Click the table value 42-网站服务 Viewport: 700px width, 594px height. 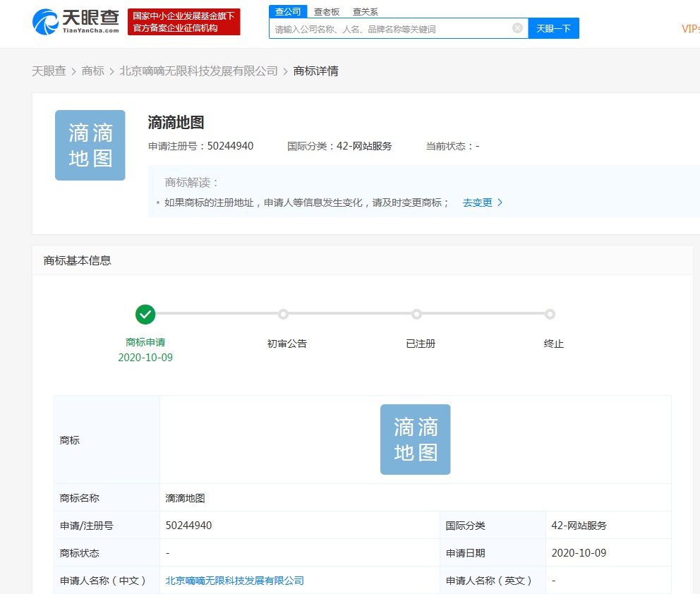tap(579, 526)
